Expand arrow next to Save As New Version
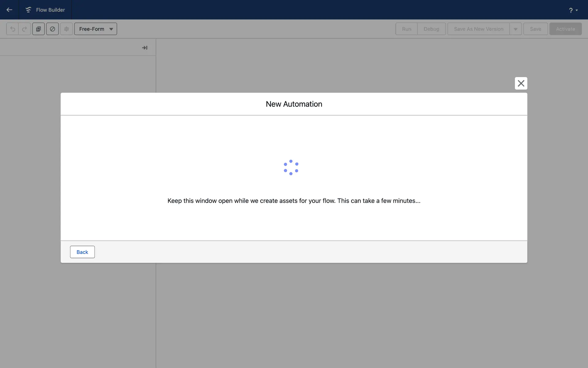 (x=515, y=29)
